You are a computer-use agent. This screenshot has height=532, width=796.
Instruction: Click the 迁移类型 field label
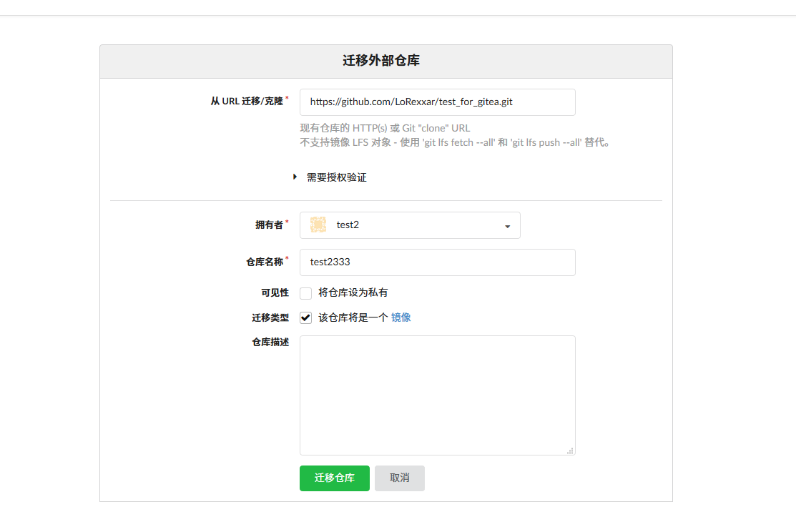click(x=270, y=317)
